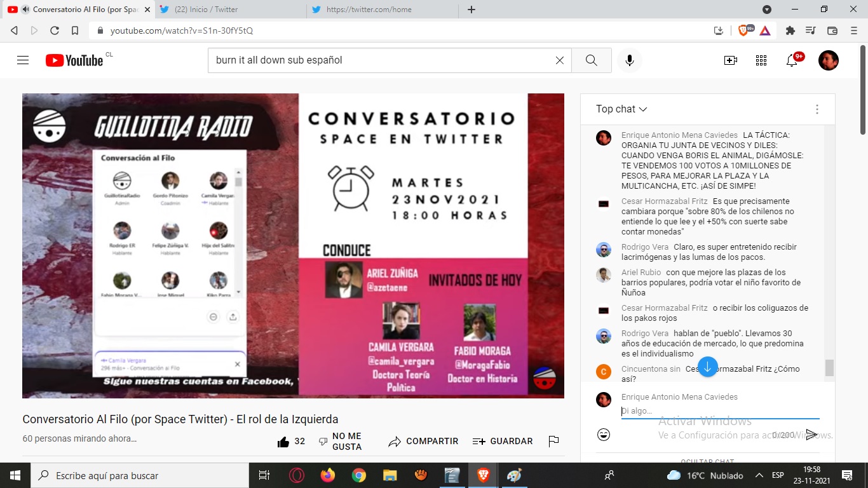Click the install app icon in address bar
The image size is (868, 488).
[719, 30]
